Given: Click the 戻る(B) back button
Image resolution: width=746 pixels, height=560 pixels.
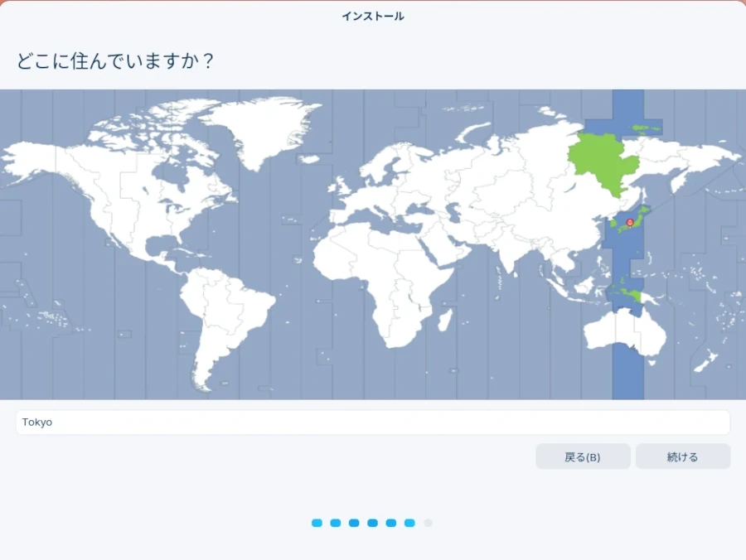Looking at the screenshot, I should (x=583, y=456).
